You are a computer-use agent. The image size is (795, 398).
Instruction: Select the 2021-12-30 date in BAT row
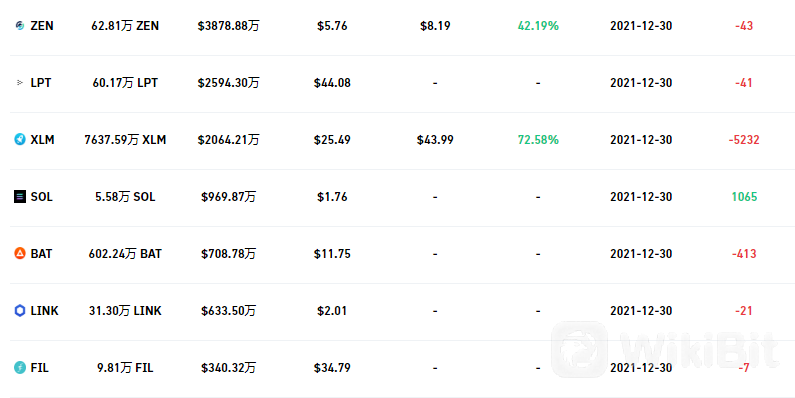641,254
